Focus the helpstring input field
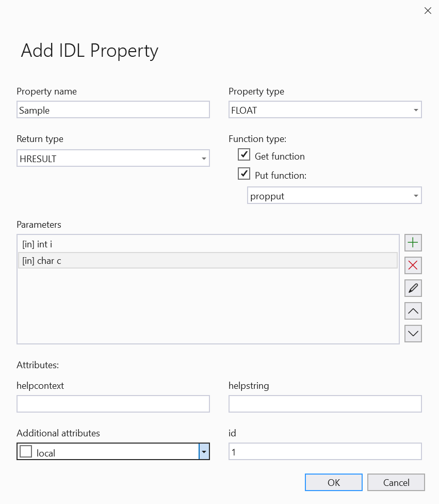 point(325,404)
